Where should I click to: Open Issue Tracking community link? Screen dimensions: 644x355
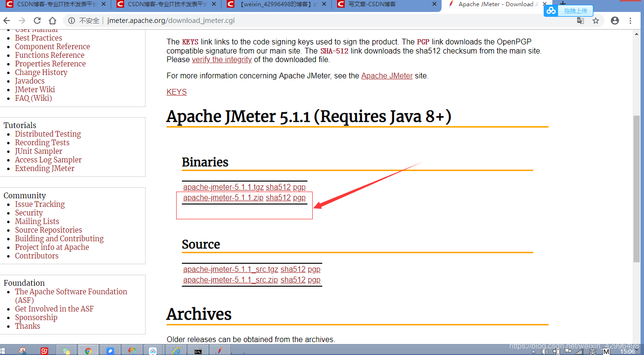[40, 204]
